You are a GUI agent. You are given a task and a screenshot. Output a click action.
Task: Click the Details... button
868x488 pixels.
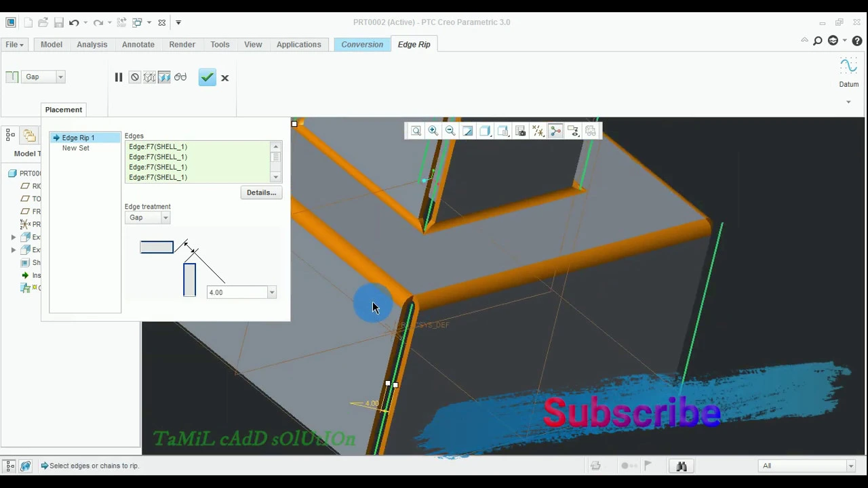coord(261,192)
